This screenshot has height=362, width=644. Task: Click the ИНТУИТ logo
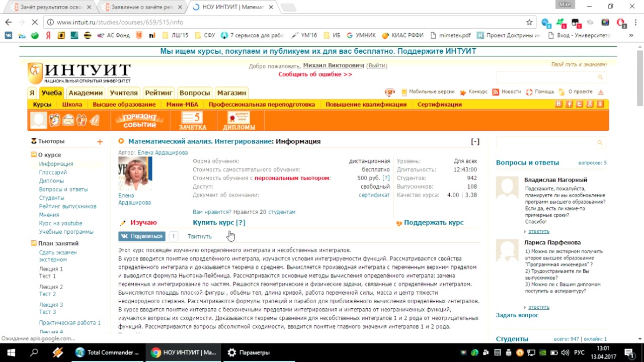(79, 73)
